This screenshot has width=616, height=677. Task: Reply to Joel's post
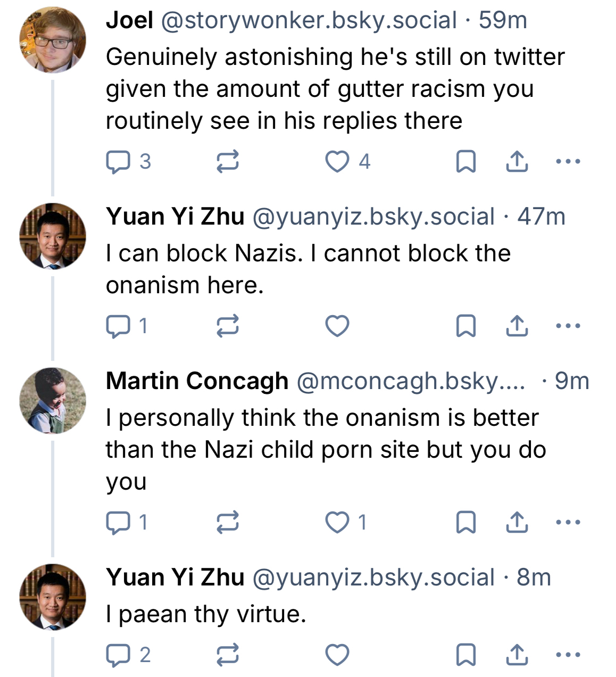[118, 162]
